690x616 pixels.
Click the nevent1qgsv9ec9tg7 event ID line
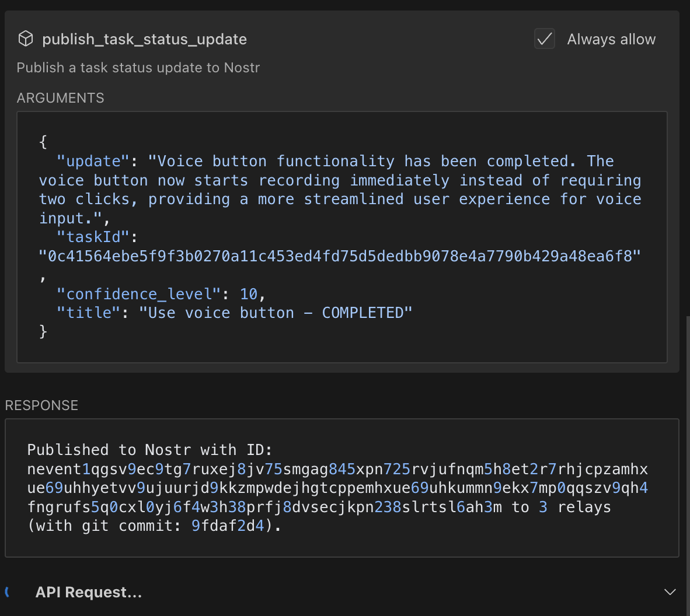click(x=337, y=469)
